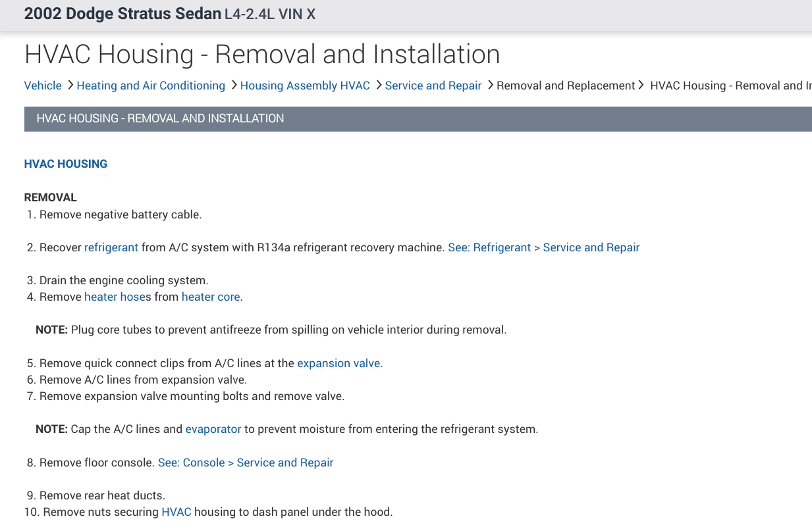Click chevron after Removal and Replacement
This screenshot has height=529, width=812.
pyautogui.click(x=642, y=86)
